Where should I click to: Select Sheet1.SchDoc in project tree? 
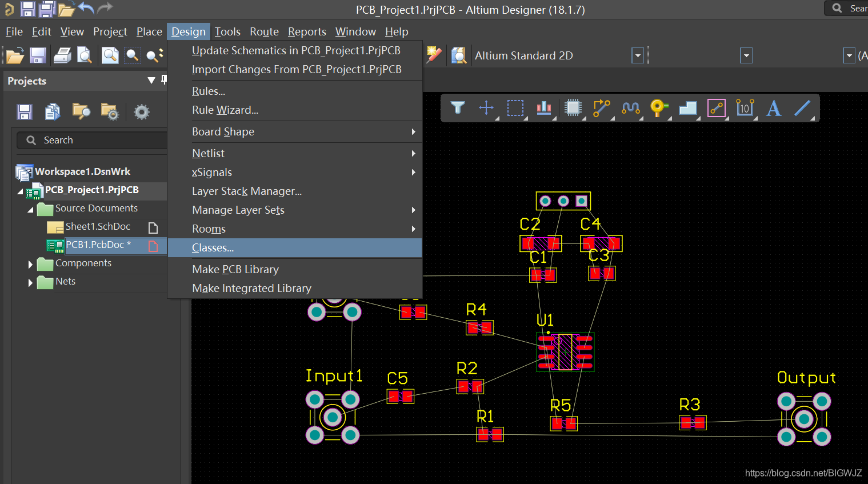coord(98,226)
